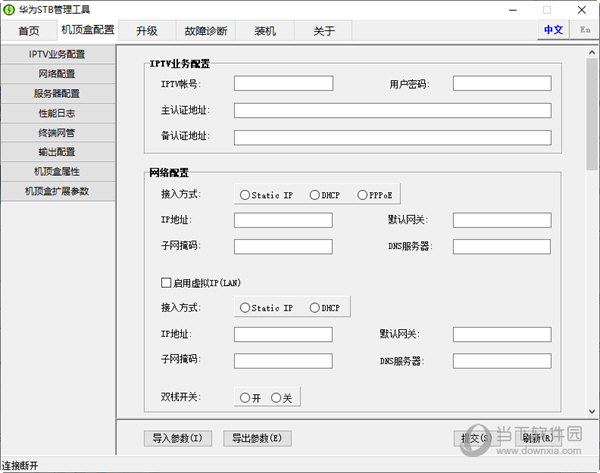Click the vertical scrollbar thumb
This screenshot has width=600, height=473.
click(592, 114)
